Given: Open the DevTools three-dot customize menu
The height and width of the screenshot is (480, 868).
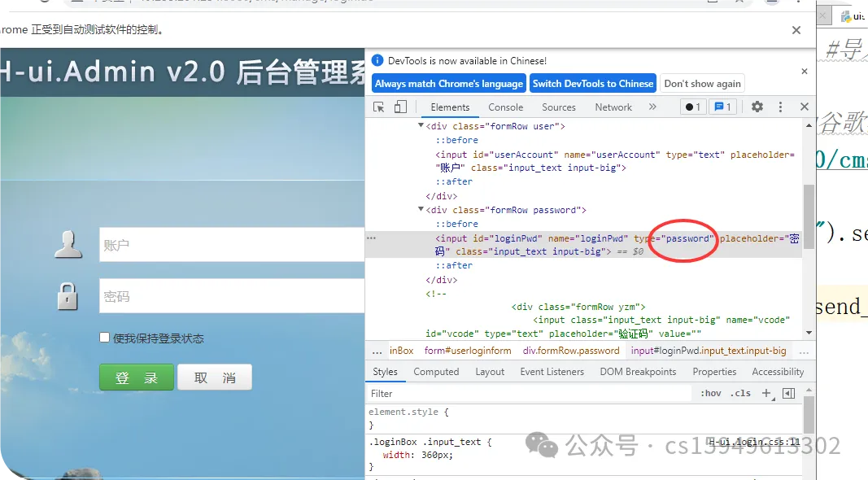Looking at the screenshot, I should (780, 107).
